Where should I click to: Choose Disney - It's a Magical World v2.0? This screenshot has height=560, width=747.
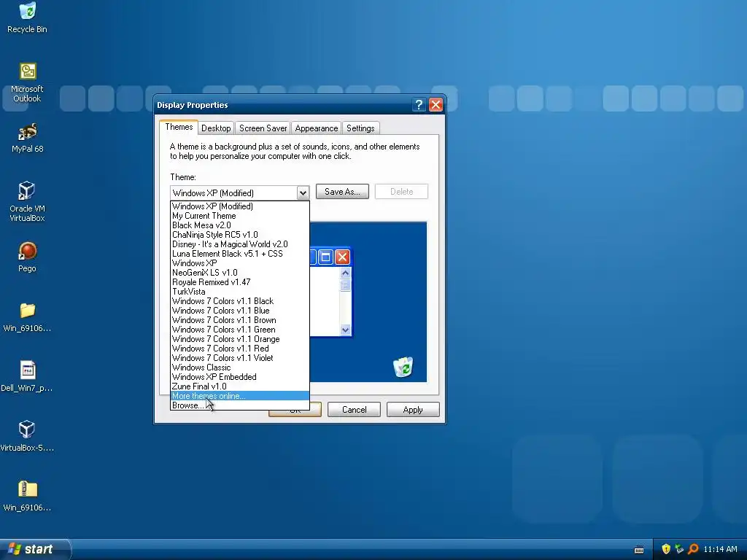239,244
